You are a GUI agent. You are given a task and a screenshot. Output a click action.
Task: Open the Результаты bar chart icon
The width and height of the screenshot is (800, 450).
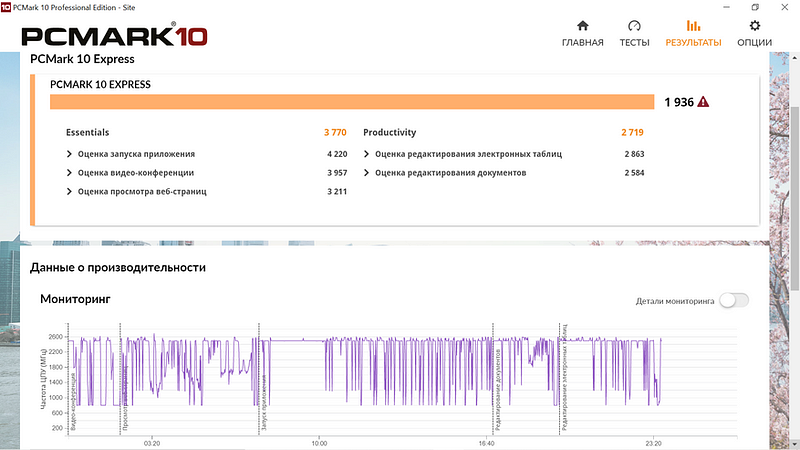(x=693, y=26)
